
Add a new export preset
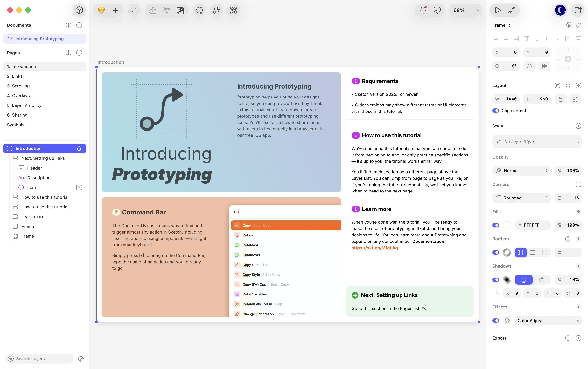[578, 338]
